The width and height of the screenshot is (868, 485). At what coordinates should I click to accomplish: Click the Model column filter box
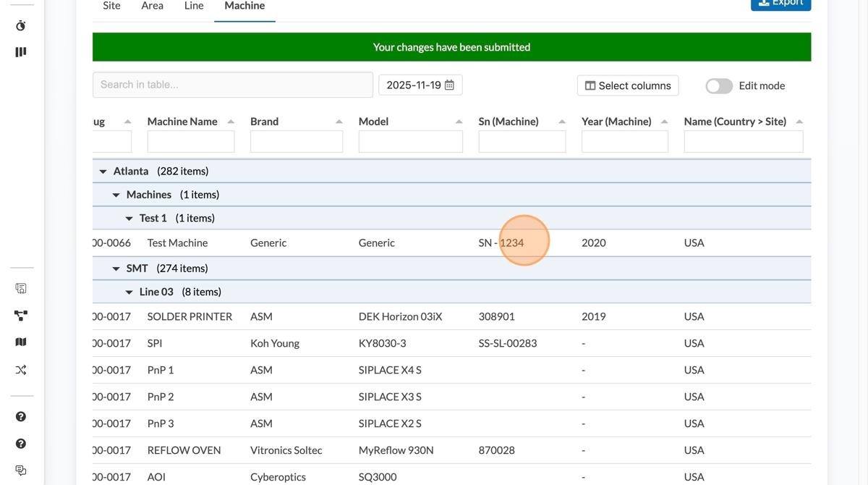click(410, 141)
